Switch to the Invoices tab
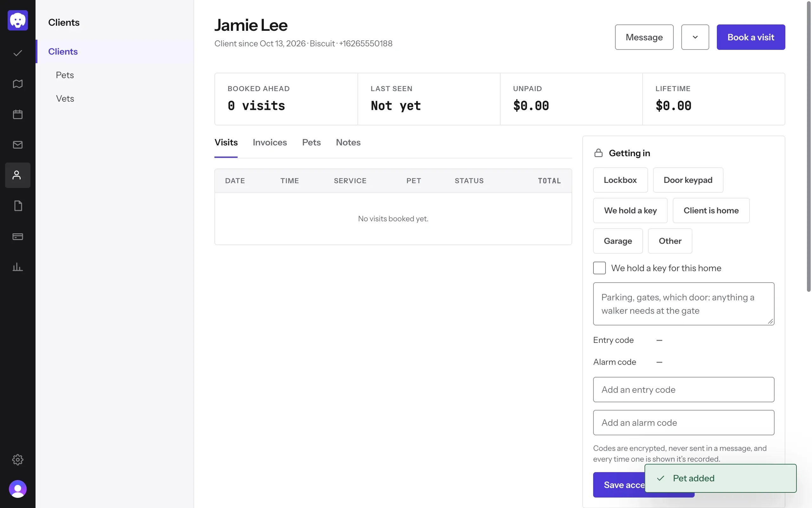The width and height of the screenshot is (812, 508). pyautogui.click(x=270, y=143)
